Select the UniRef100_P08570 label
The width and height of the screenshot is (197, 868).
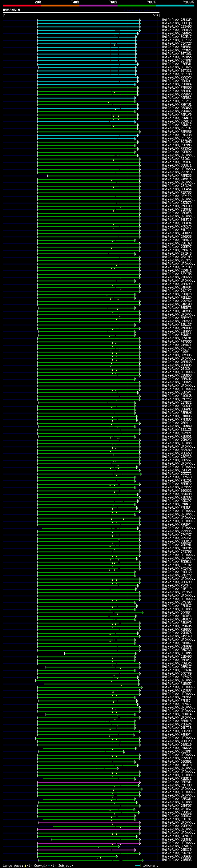tap(177, 226)
